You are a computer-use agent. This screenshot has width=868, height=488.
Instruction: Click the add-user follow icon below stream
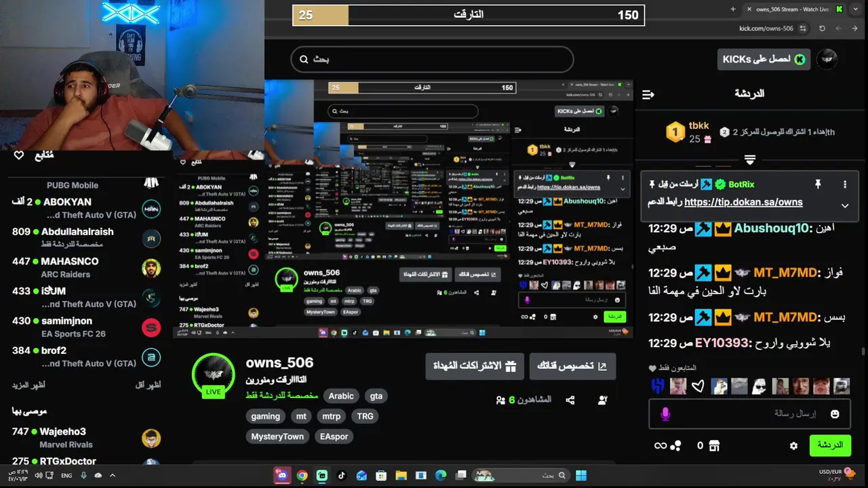point(603,401)
